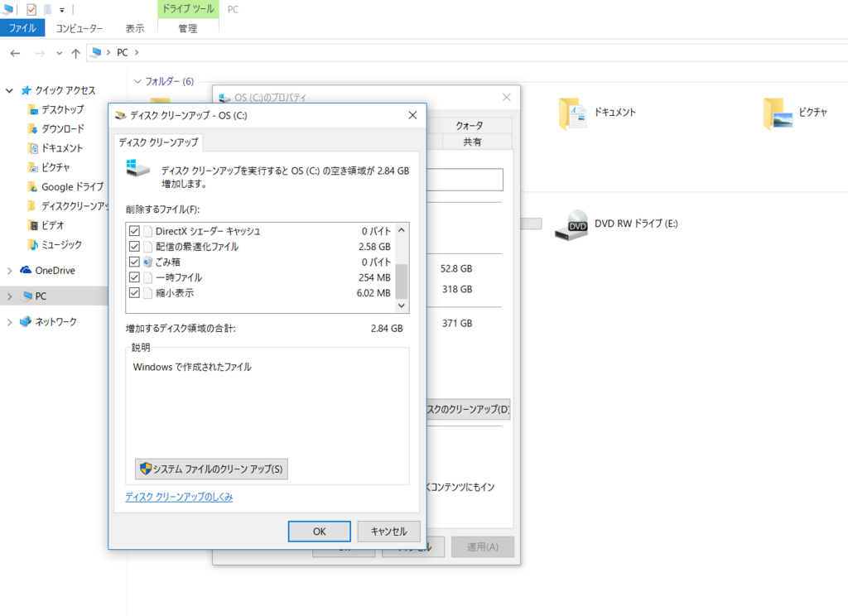Click the properties checkmark quick access icon
The height and width of the screenshot is (616, 848).
point(31,9)
